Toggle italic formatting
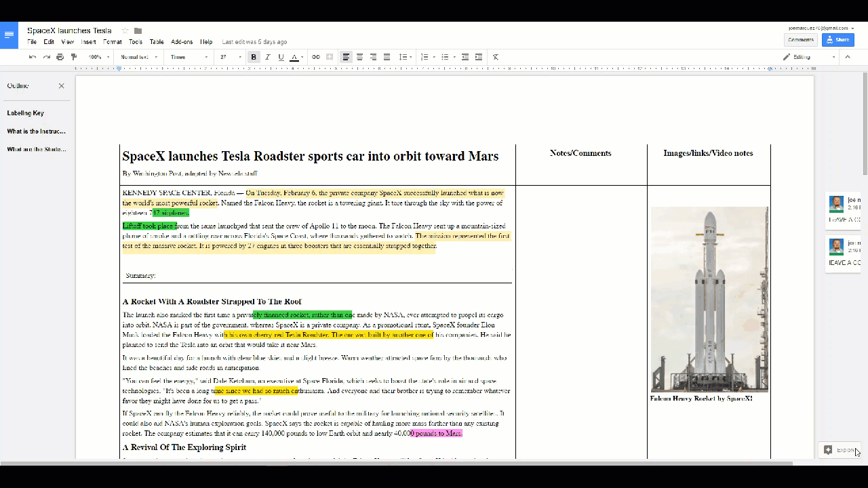868x488 pixels. [x=267, y=57]
